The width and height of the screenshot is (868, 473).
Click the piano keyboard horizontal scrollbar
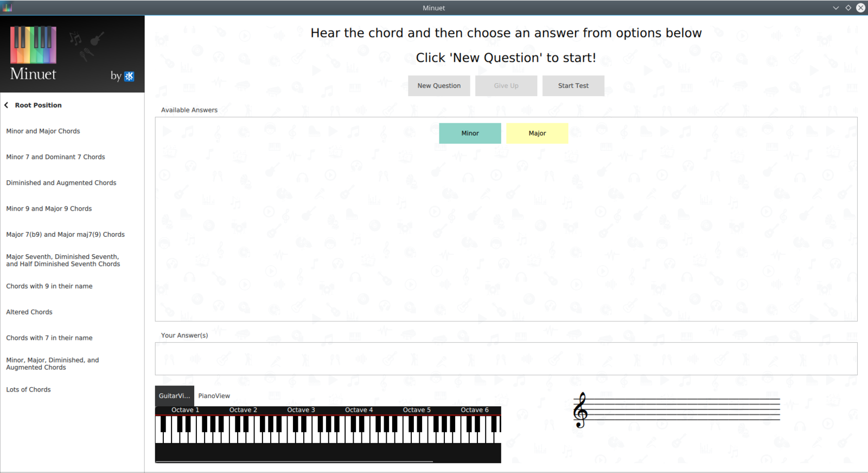point(294,462)
